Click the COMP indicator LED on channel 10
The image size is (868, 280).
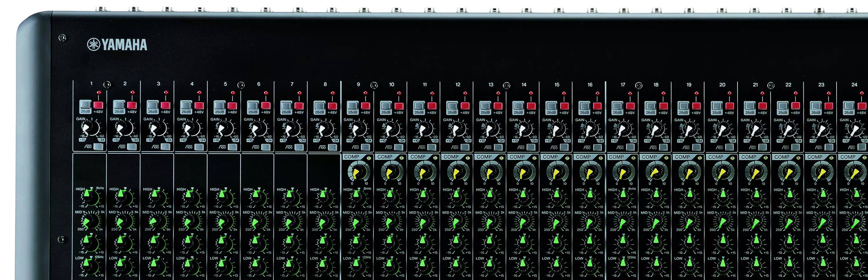click(x=402, y=158)
